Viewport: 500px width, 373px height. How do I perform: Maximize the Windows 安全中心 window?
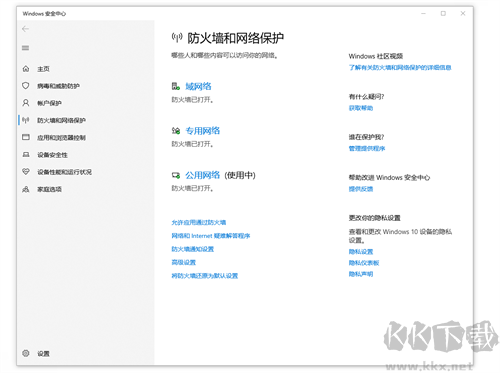(443, 14)
